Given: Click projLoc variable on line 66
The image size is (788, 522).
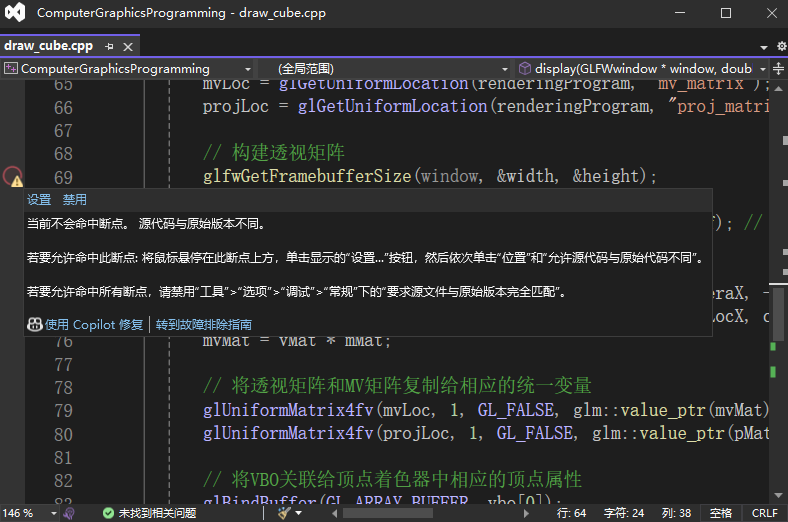Looking at the screenshot, I should coord(236,107).
